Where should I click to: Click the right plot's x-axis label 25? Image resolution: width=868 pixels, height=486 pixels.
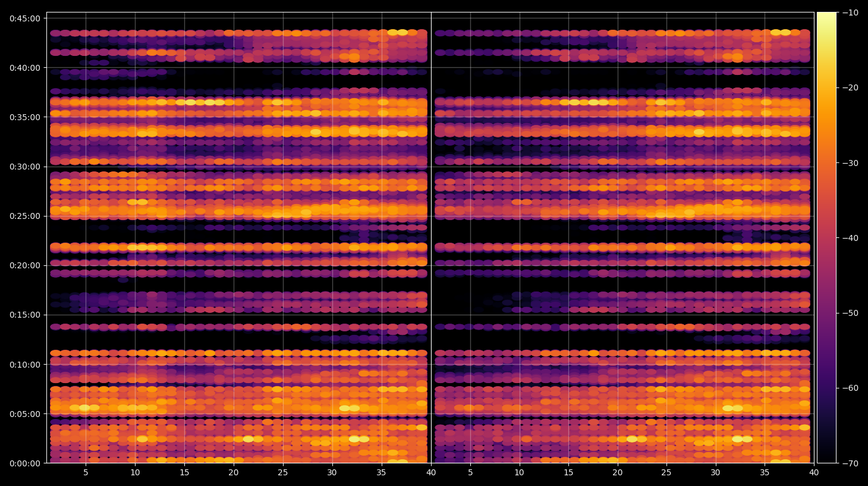point(666,473)
